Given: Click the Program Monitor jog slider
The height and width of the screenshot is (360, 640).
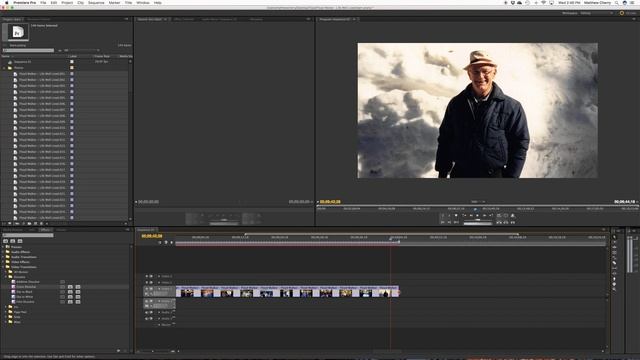Looking at the screenshot, I should click(x=478, y=223).
